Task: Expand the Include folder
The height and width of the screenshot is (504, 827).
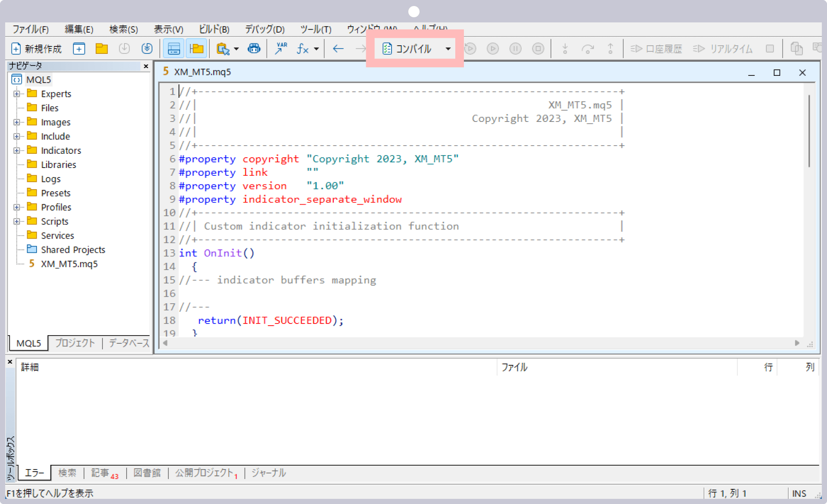Action: [16, 137]
